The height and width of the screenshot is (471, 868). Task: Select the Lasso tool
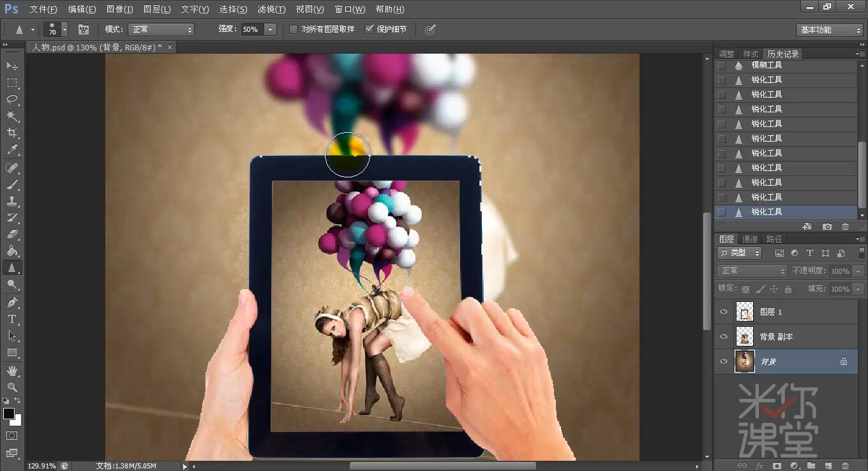click(12, 100)
